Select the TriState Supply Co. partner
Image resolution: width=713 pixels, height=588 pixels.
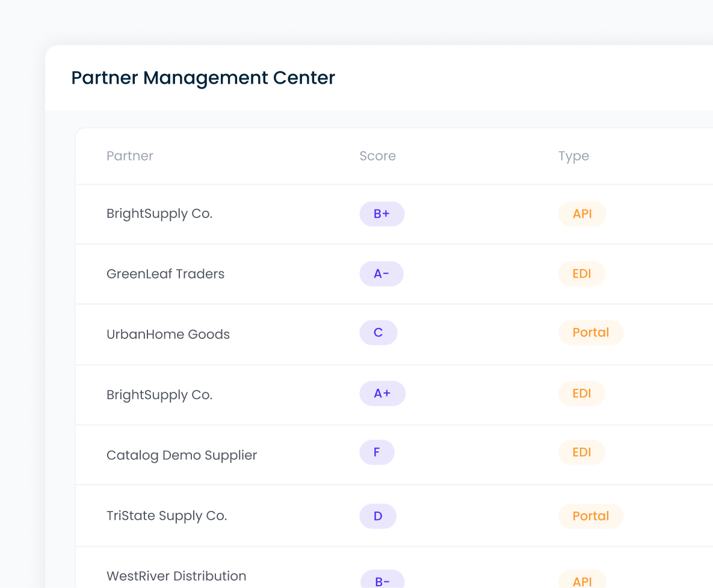[x=167, y=516]
